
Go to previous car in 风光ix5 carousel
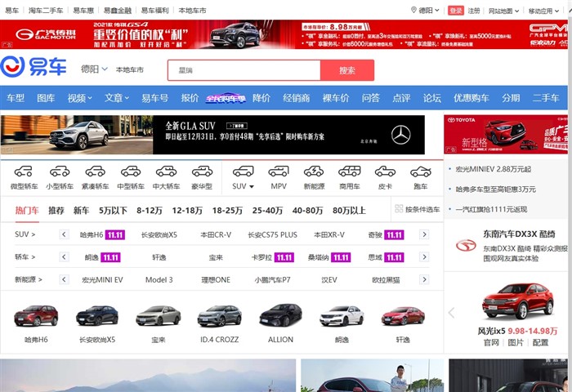click(452, 313)
